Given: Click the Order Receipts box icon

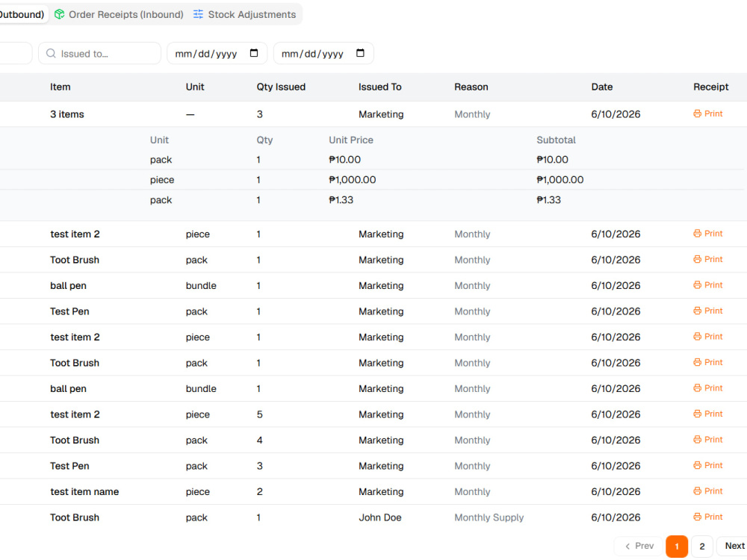Looking at the screenshot, I should 60,14.
